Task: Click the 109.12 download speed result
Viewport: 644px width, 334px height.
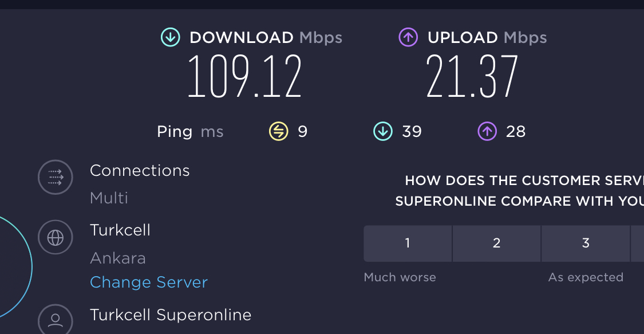Action: 245,76
